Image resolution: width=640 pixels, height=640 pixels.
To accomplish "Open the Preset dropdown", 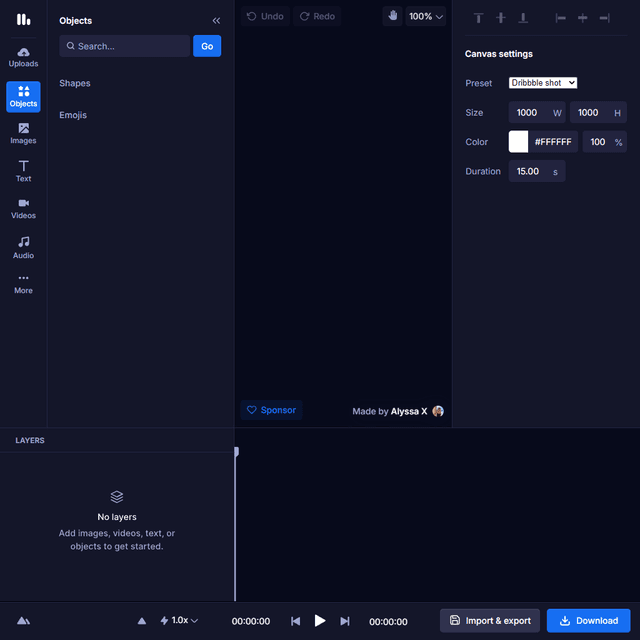I will (x=543, y=83).
